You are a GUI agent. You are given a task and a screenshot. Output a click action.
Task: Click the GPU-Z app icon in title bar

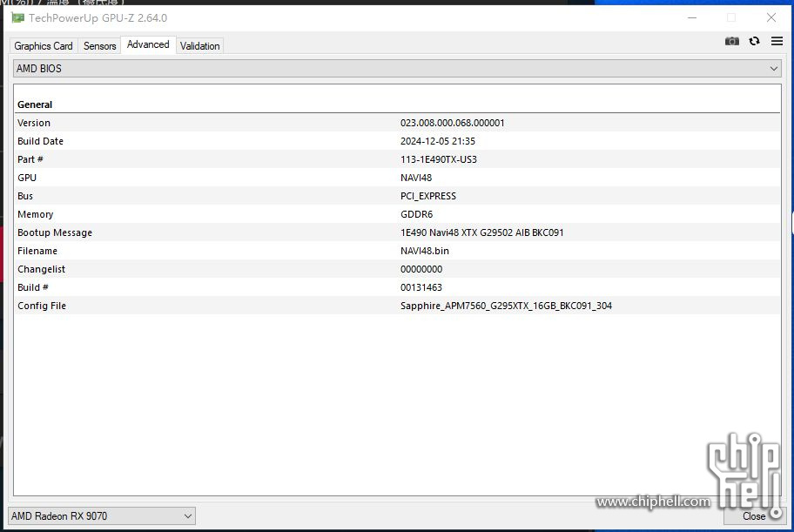(x=18, y=18)
